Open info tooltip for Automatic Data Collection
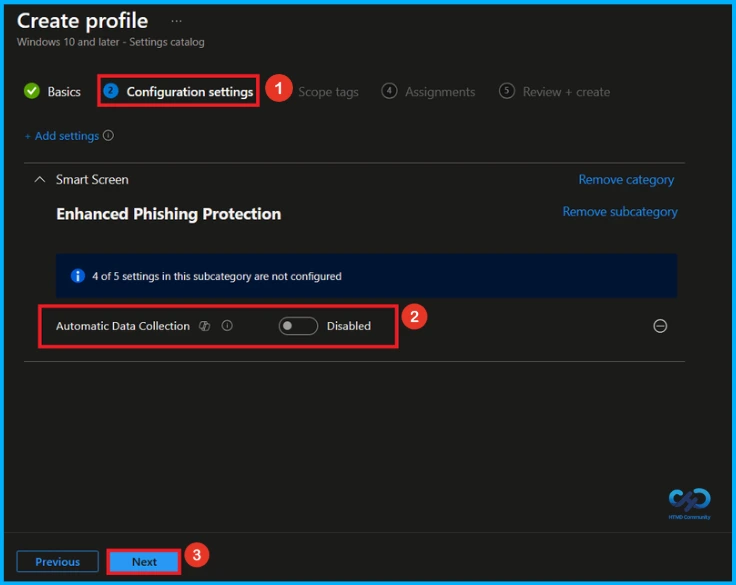This screenshot has width=736, height=585. tap(227, 325)
